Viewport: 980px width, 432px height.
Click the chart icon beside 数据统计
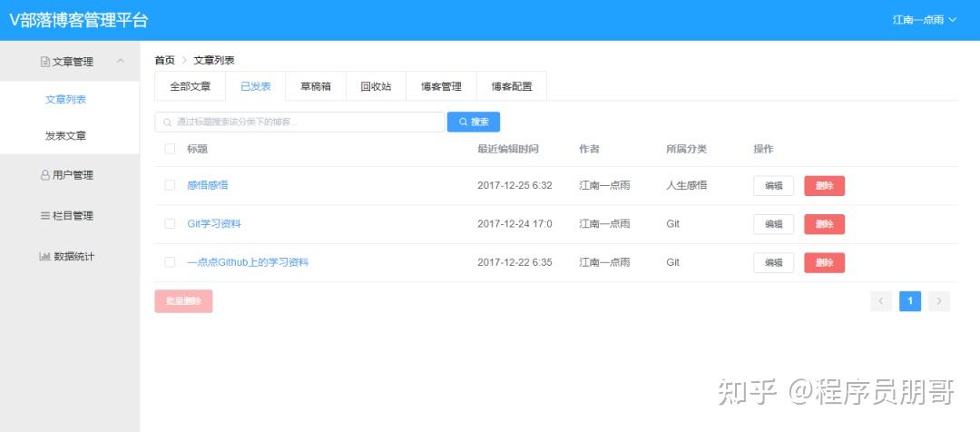44,256
